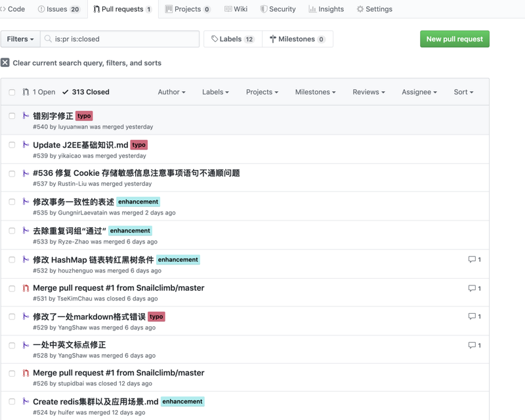This screenshot has width=525, height=420.
Task: Show the 313 Closed pull requests
Action: 86,92
